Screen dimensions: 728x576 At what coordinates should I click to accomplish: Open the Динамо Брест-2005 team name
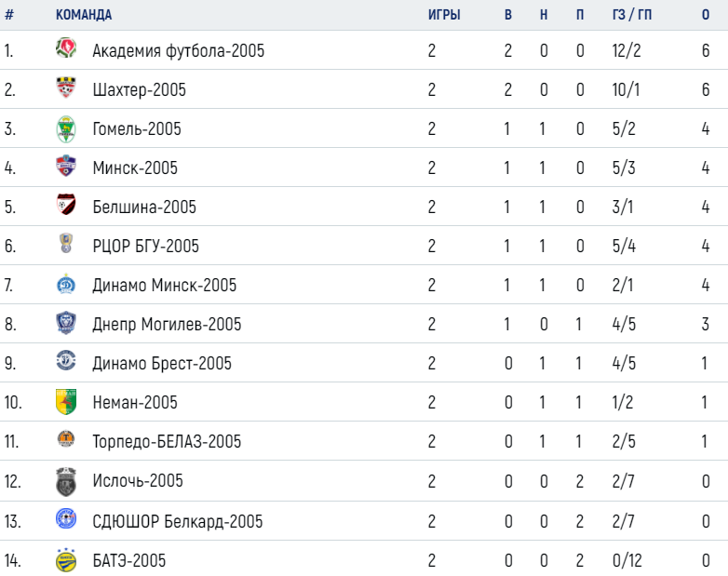click(x=162, y=364)
